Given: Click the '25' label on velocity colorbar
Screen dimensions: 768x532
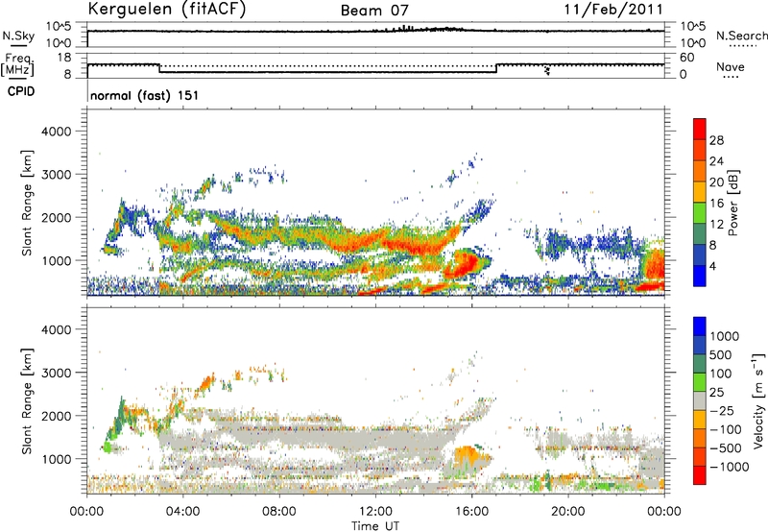Looking at the screenshot, I should [x=716, y=392].
